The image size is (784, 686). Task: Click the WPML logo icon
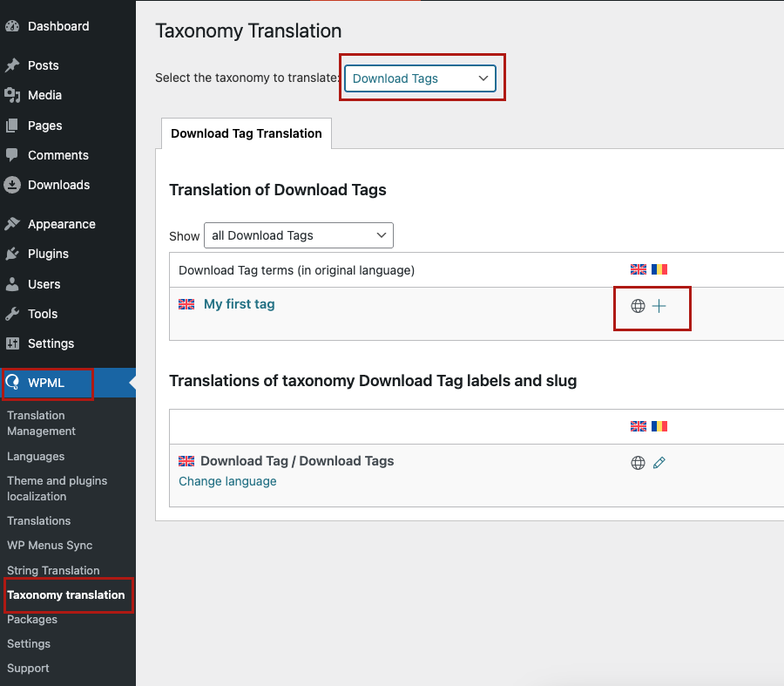tap(12, 383)
